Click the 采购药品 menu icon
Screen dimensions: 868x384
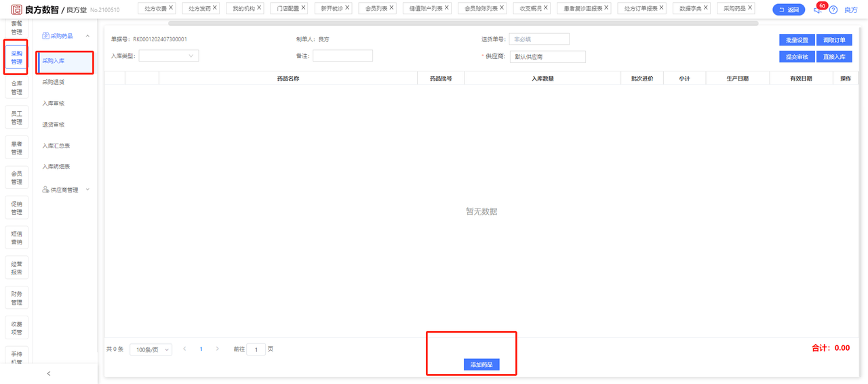[46, 36]
